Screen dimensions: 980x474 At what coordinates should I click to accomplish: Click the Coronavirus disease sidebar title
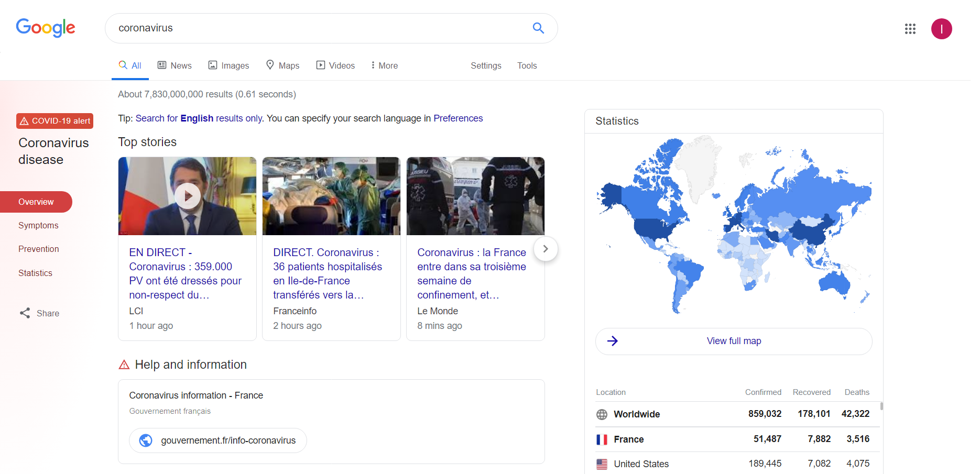(53, 151)
